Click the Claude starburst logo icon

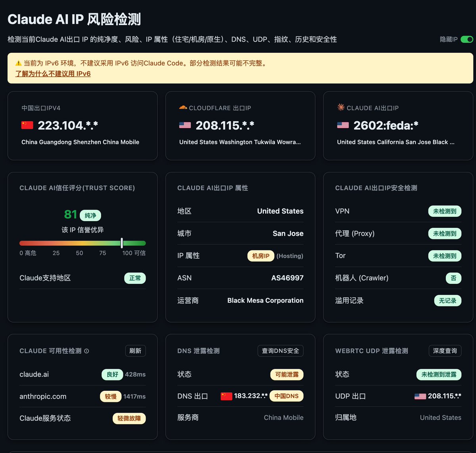(341, 107)
